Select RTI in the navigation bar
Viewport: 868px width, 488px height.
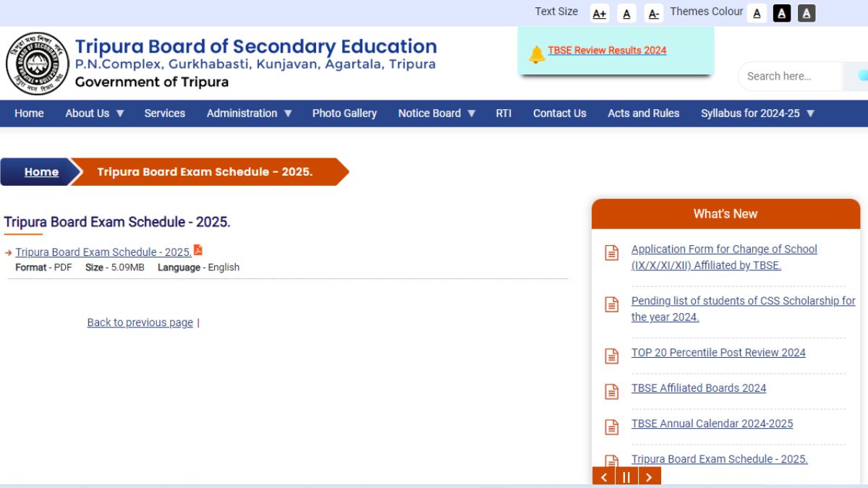(503, 113)
